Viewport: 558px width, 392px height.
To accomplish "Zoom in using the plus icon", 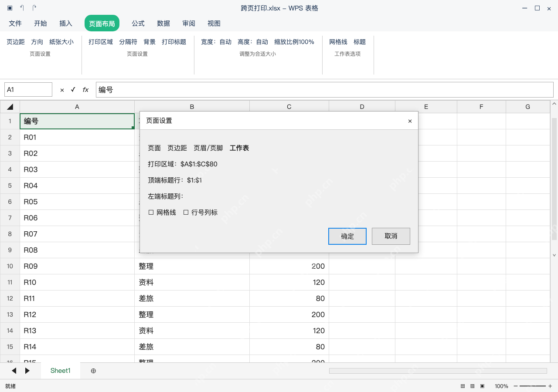I will pos(550,386).
